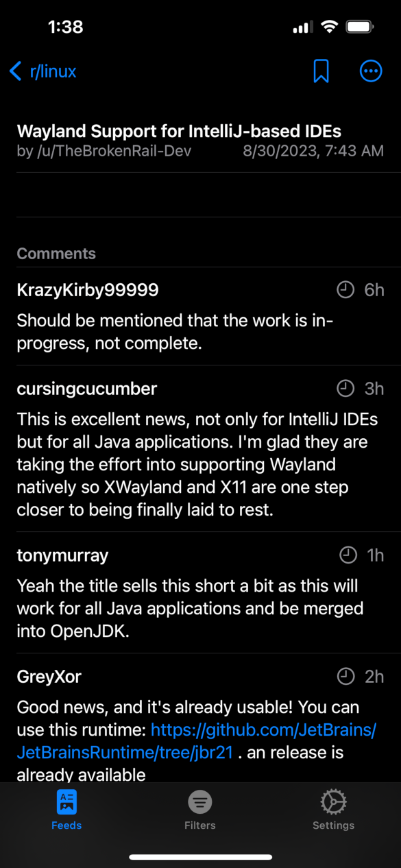Image resolution: width=401 pixels, height=868 pixels.
Task: Tap the Comments section header
Action: click(56, 254)
